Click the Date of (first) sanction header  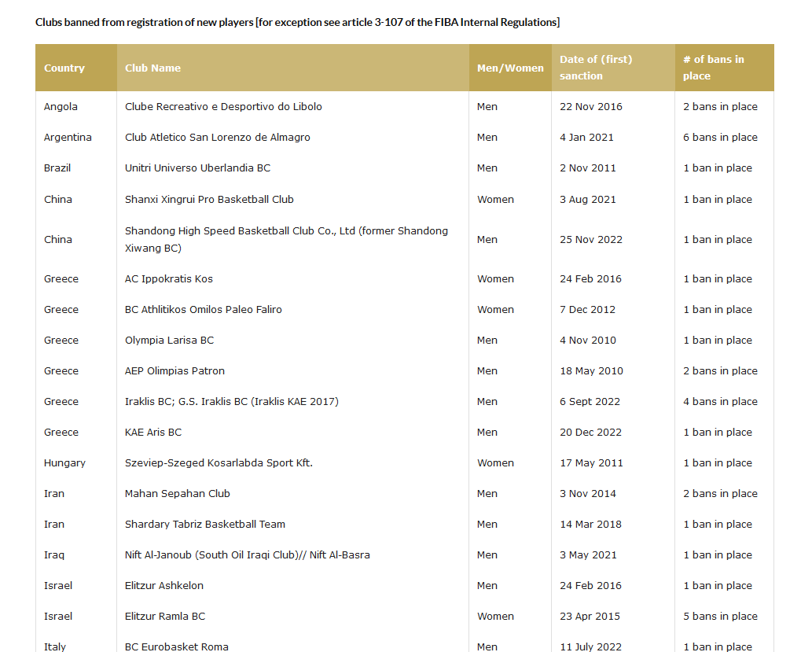(x=613, y=68)
